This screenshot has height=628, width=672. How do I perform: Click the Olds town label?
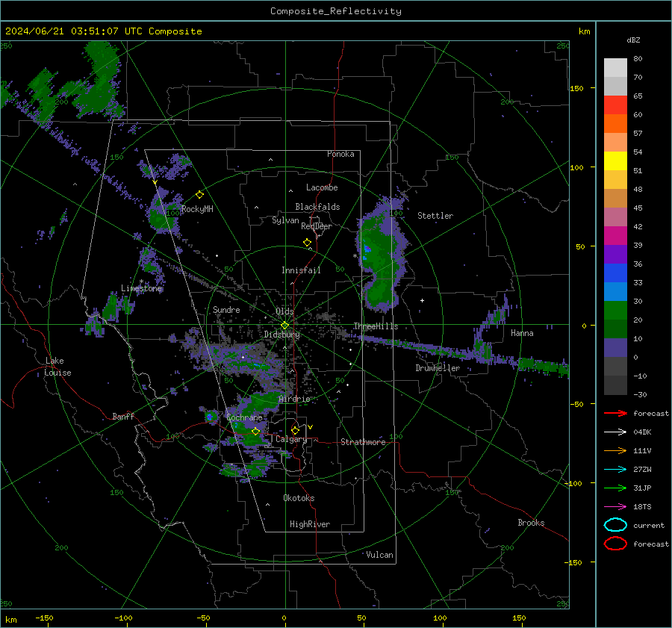[x=284, y=311]
